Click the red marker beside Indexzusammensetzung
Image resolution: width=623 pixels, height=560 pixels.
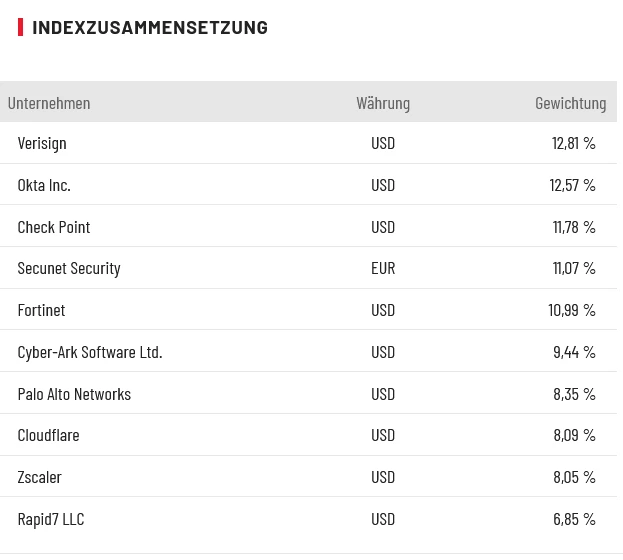tap(20, 27)
